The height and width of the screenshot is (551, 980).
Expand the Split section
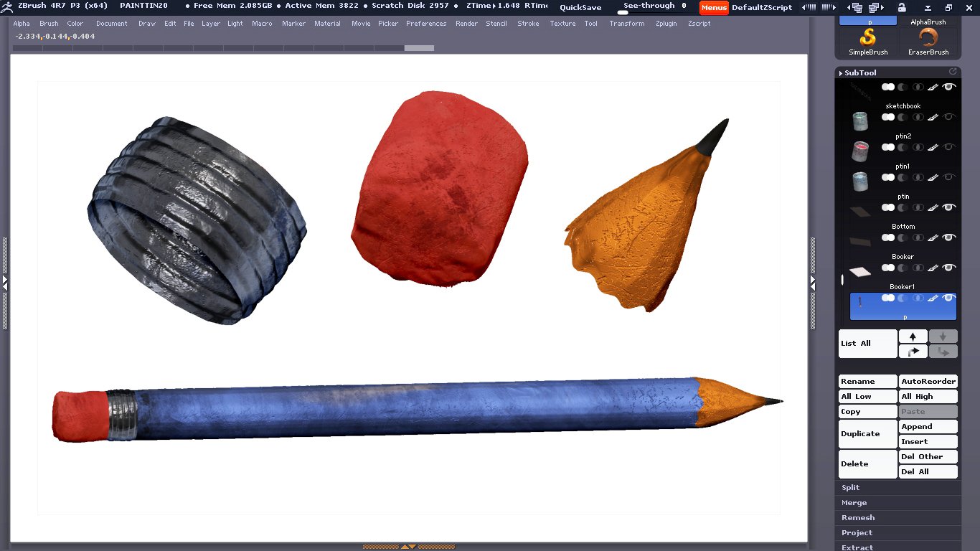coord(851,488)
